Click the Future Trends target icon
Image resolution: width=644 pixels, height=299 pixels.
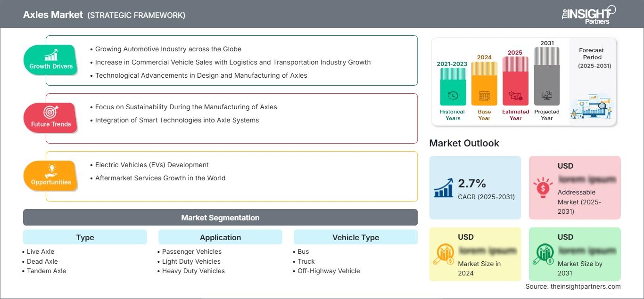point(50,112)
